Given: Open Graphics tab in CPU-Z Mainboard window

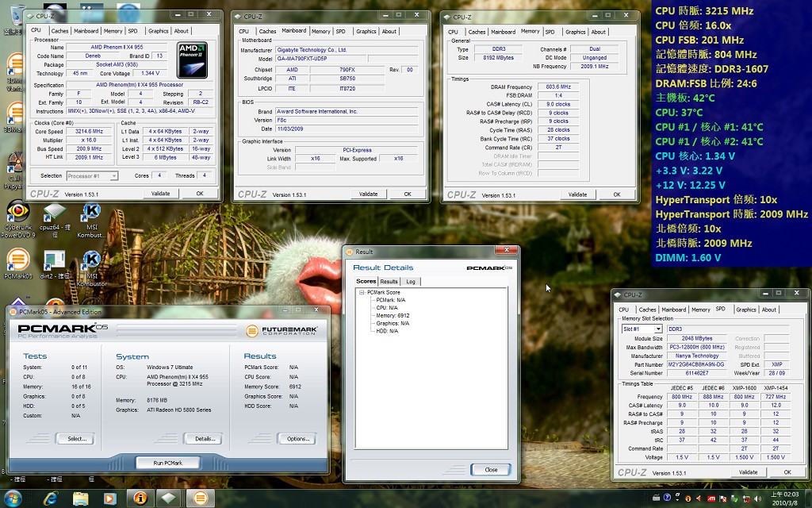Looking at the screenshot, I should tap(366, 32).
